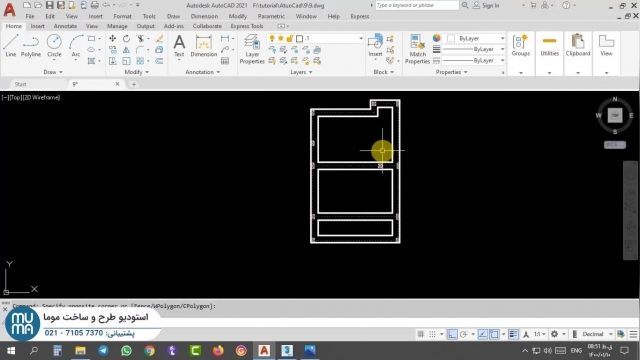Toggle object snap tracking
This screenshot has height=360, width=640.
click(482, 334)
